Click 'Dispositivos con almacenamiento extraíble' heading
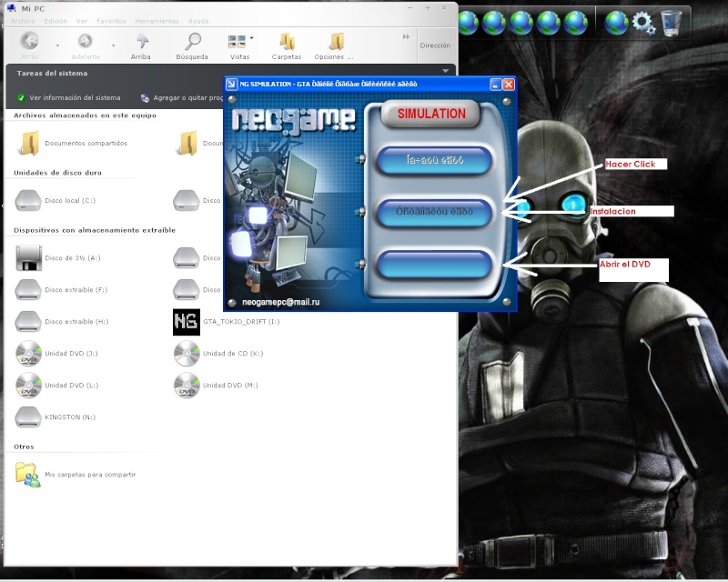728x582 pixels. [95, 230]
